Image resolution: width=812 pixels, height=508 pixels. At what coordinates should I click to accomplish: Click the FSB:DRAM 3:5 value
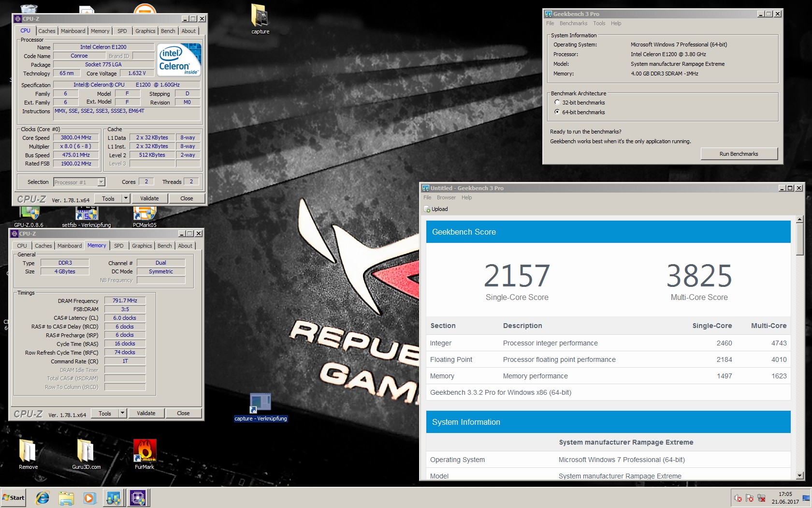pyautogui.click(x=125, y=309)
